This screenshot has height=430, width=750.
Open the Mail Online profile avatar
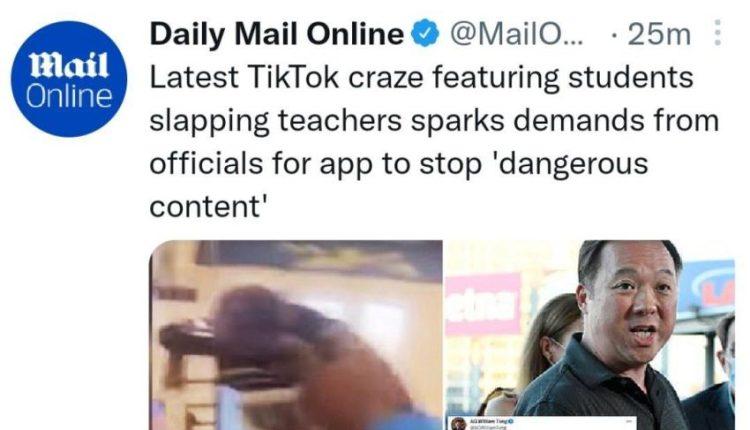(69, 79)
